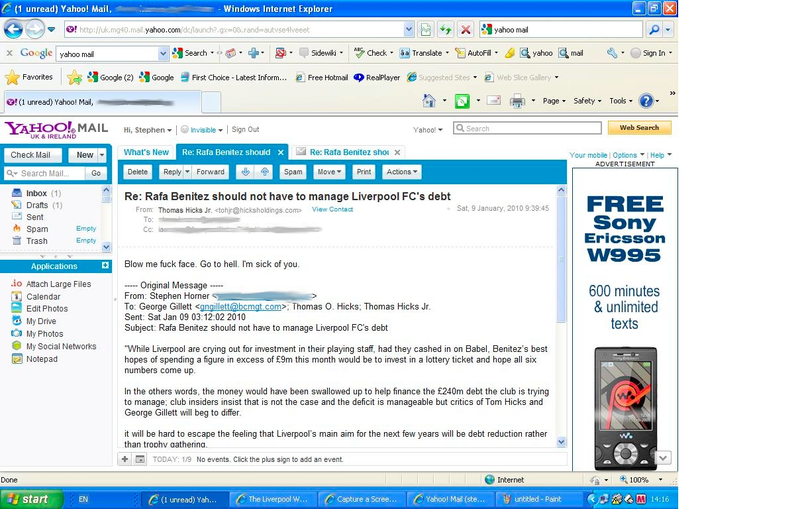
Task: Open the Page menu in command bar
Action: point(554,101)
